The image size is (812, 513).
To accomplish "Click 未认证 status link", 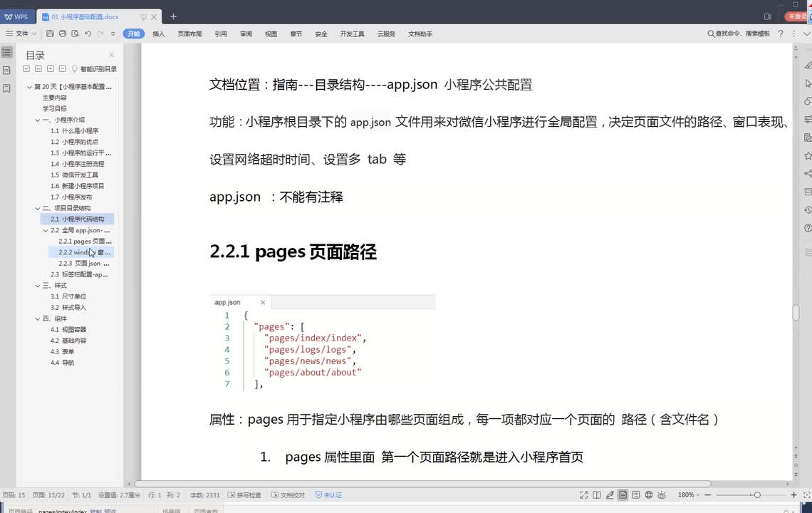I will 329,495.
